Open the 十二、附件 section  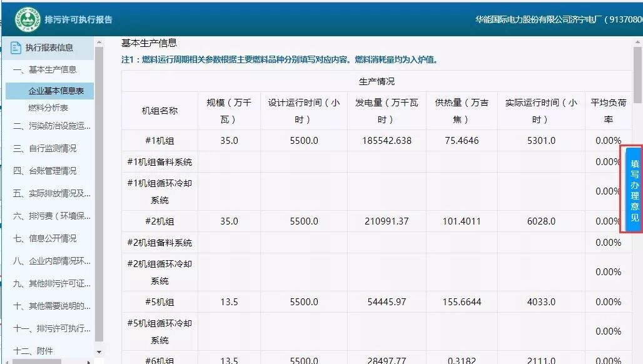click(34, 350)
